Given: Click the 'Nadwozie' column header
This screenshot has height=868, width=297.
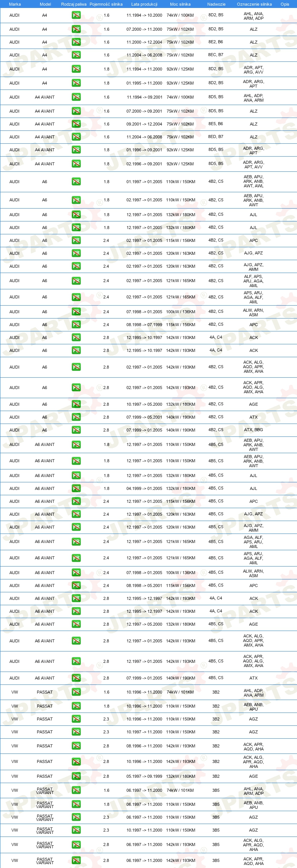Looking at the screenshot, I should click(x=216, y=4).
